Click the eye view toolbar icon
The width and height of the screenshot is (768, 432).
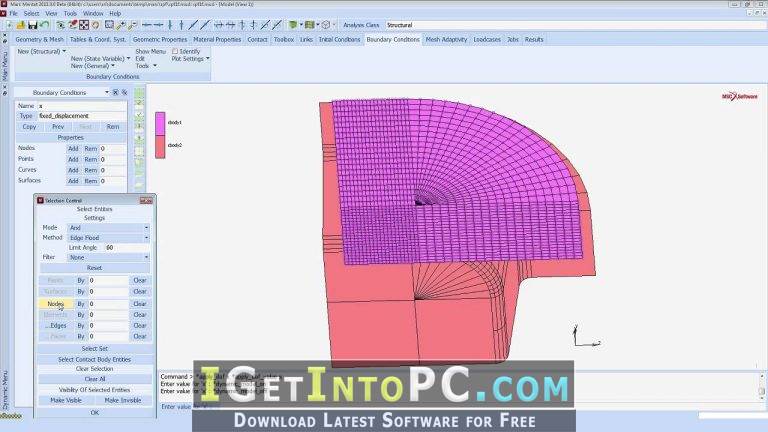coord(61,24)
